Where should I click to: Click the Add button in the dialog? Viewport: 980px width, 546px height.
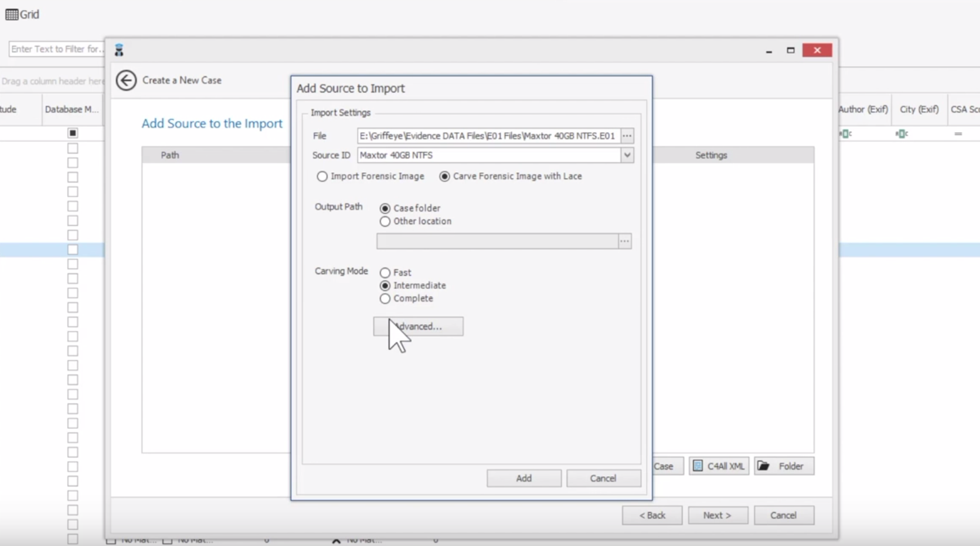pyautogui.click(x=524, y=478)
